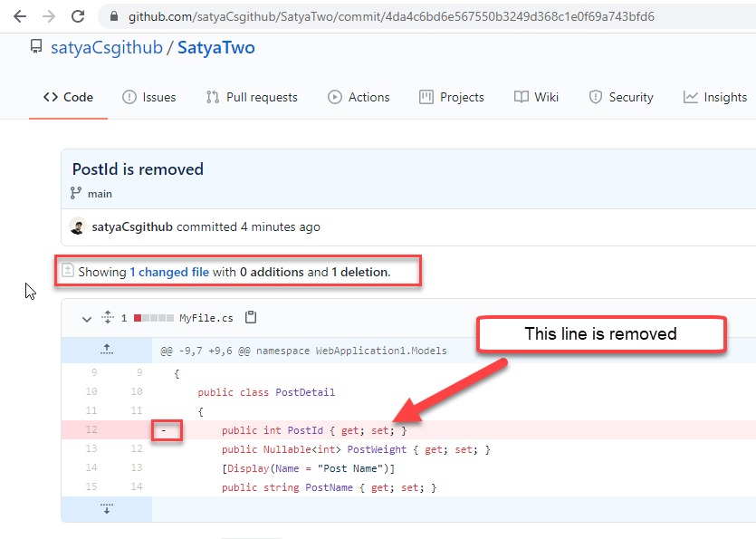This screenshot has height=539, width=756.
Task: Click the diff stat icon before Showing
Action: pos(68,271)
